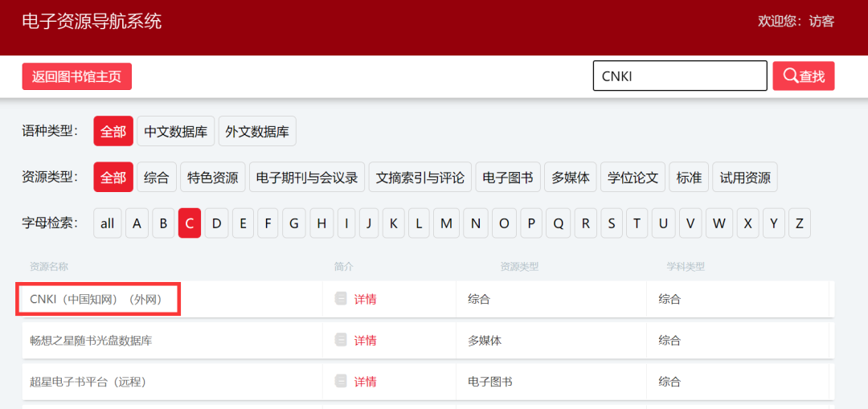
Task: Open CNKI（中国知网）（外网） resource link
Action: point(96,299)
